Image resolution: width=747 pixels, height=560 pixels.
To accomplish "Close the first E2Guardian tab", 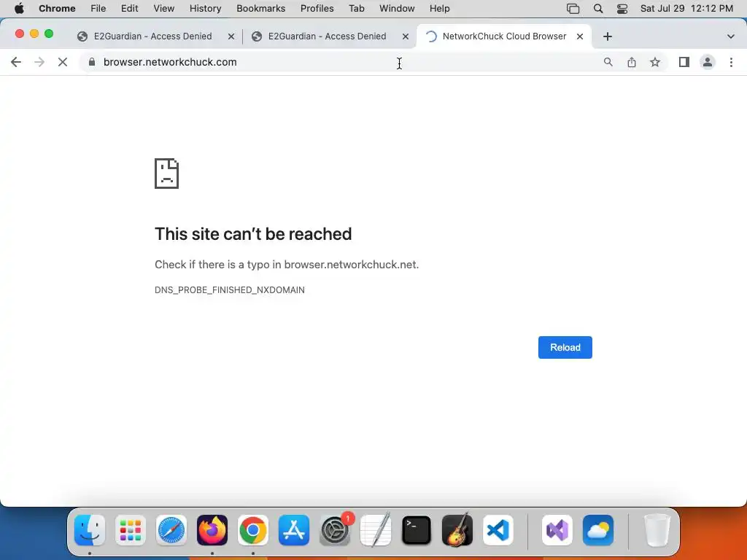I will coord(231,36).
